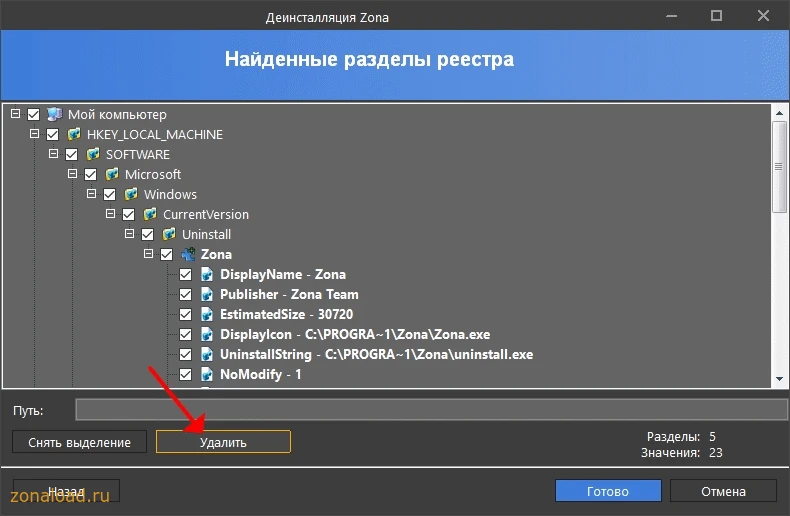Select the DisplayName - Zona row text
Viewport: 790px width, 516px height.
pyautogui.click(x=283, y=275)
